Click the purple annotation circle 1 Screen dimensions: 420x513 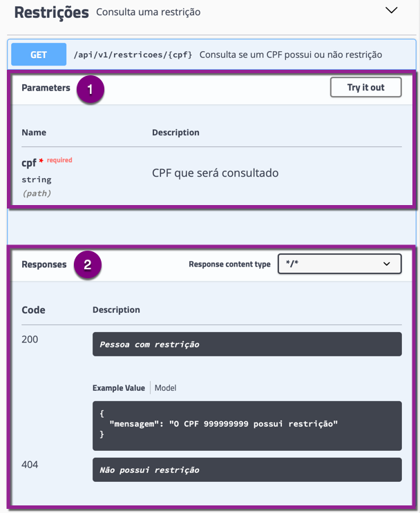90,89
